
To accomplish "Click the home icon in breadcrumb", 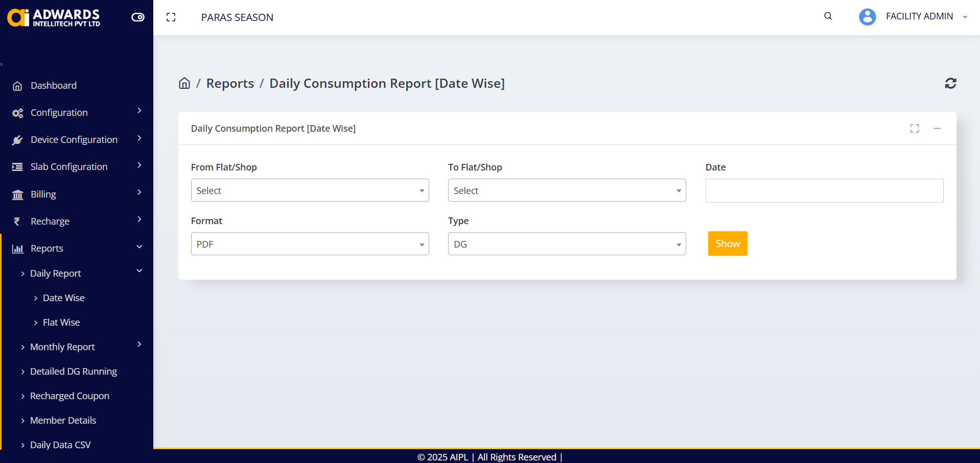I will click(x=184, y=83).
